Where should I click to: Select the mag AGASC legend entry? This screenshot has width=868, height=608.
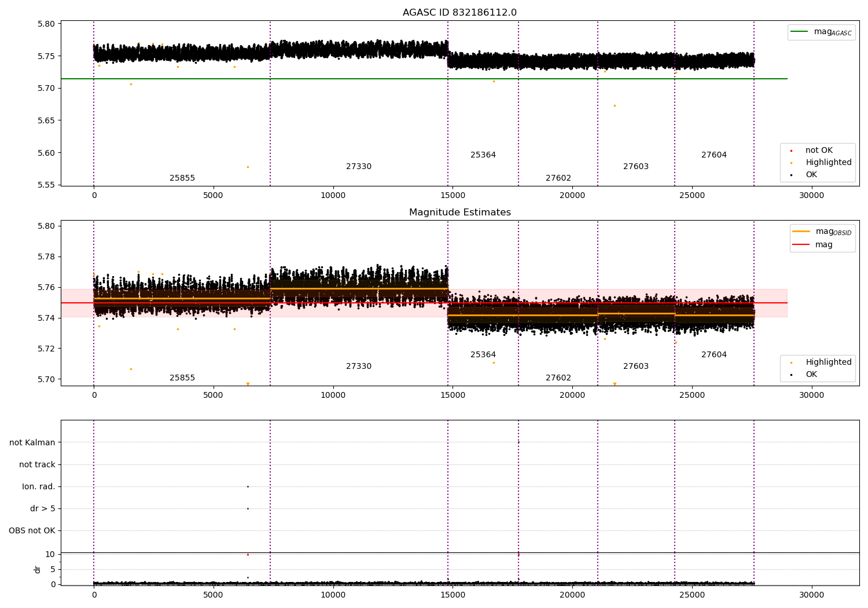tap(821, 32)
